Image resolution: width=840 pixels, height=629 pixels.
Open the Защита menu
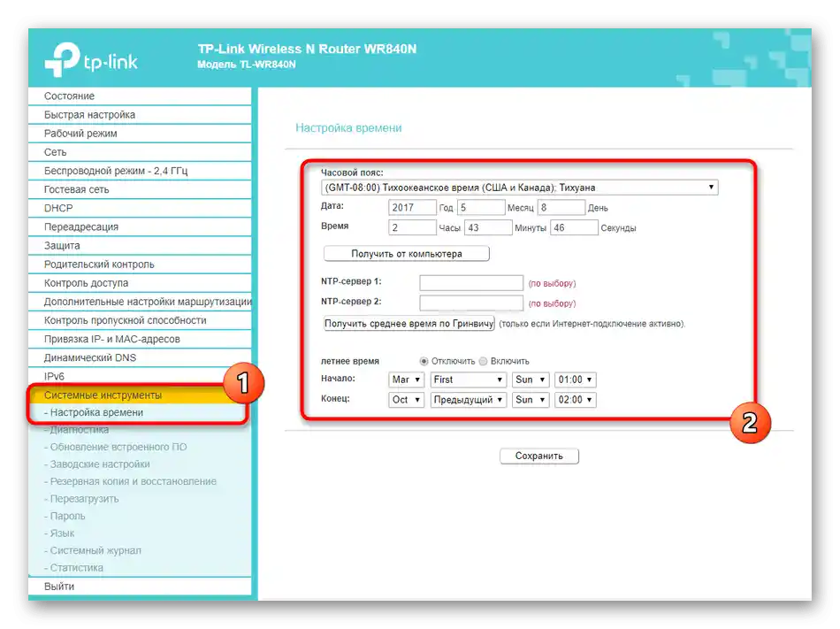(140, 246)
